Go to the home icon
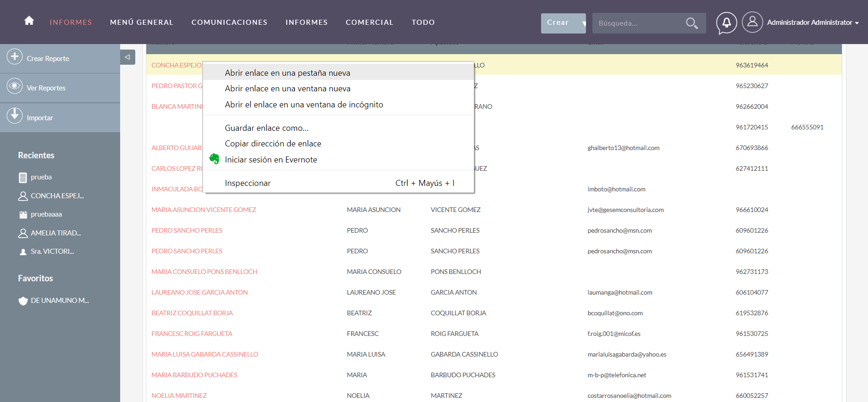 pyautogui.click(x=29, y=21)
